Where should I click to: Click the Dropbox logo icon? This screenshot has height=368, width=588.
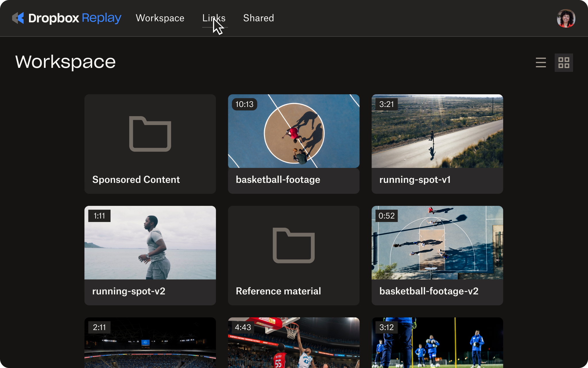pyautogui.click(x=18, y=18)
